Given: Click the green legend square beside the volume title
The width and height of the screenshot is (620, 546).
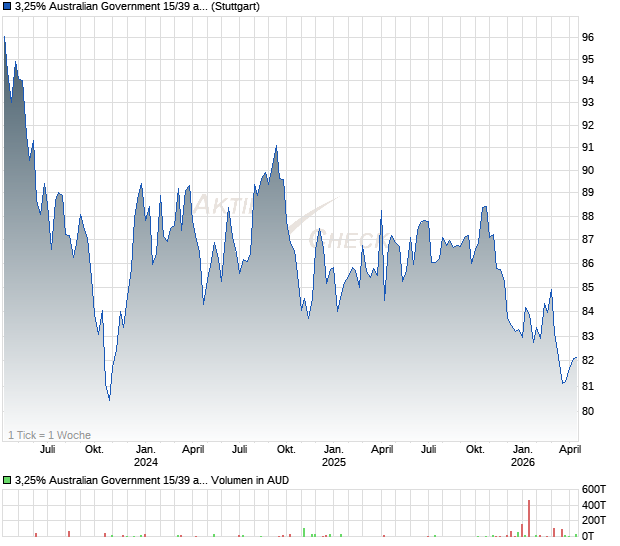Looking at the screenshot, I should coord(8,480).
